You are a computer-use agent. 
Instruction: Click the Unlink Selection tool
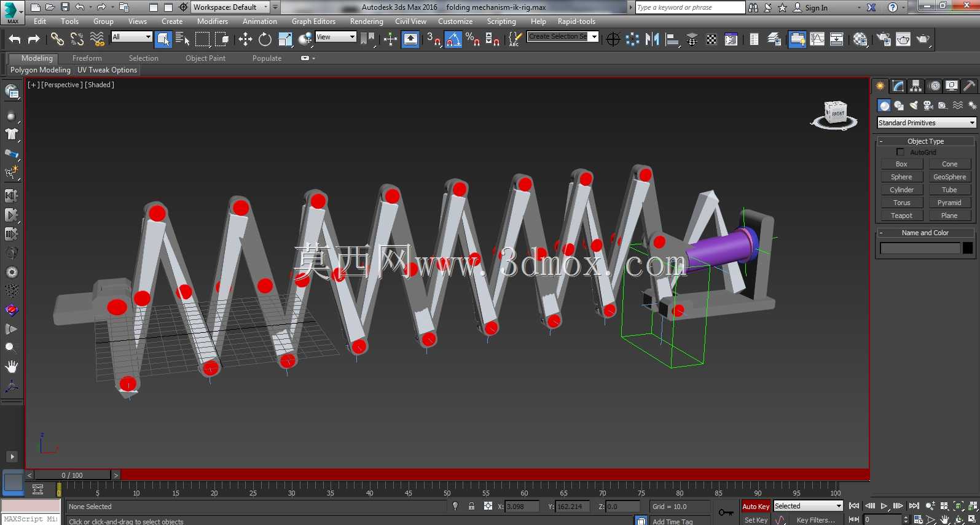pos(77,39)
